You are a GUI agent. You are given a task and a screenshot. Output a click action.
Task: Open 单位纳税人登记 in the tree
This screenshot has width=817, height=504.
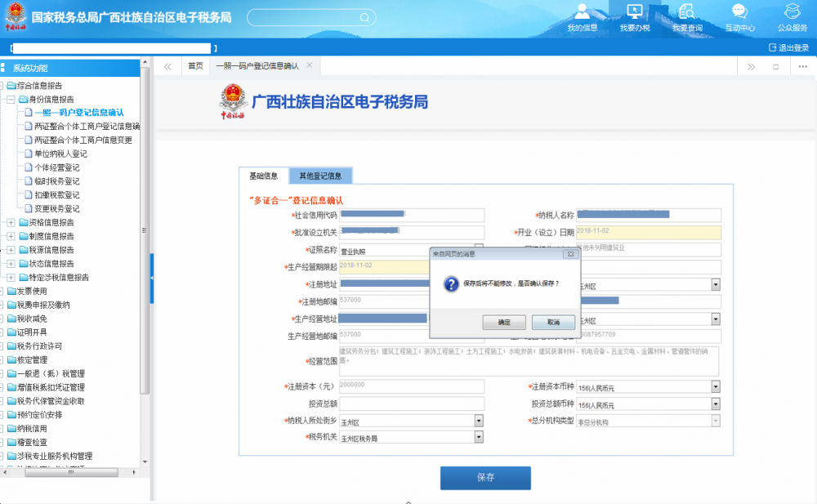[x=60, y=154]
